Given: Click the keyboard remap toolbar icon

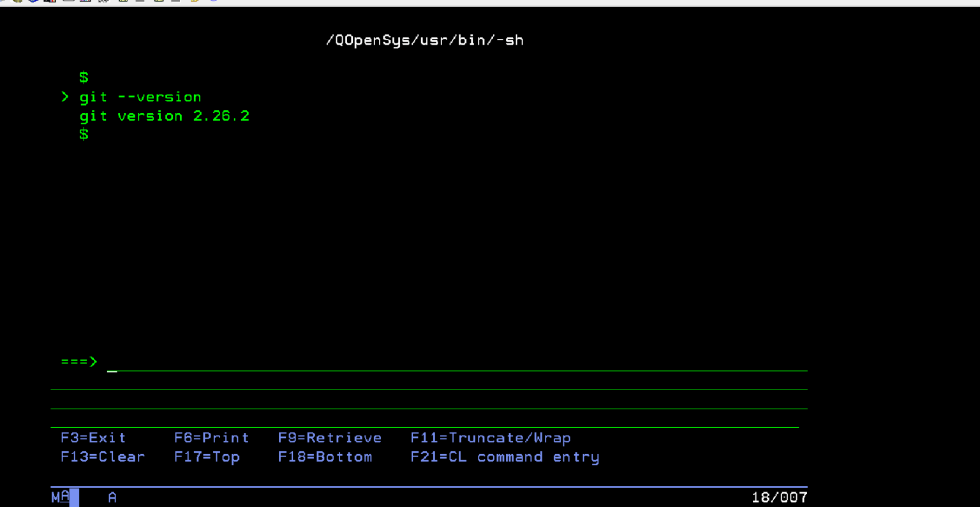Looking at the screenshot, I should coord(103,3).
